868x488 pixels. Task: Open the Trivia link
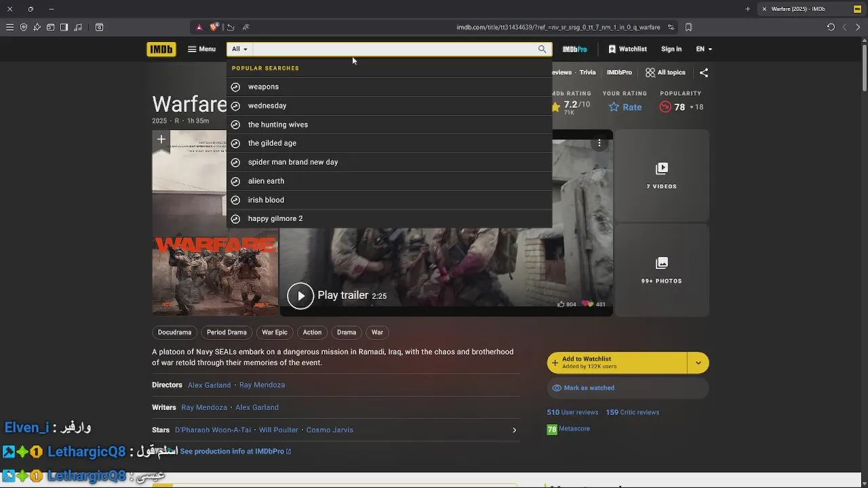pos(587,73)
